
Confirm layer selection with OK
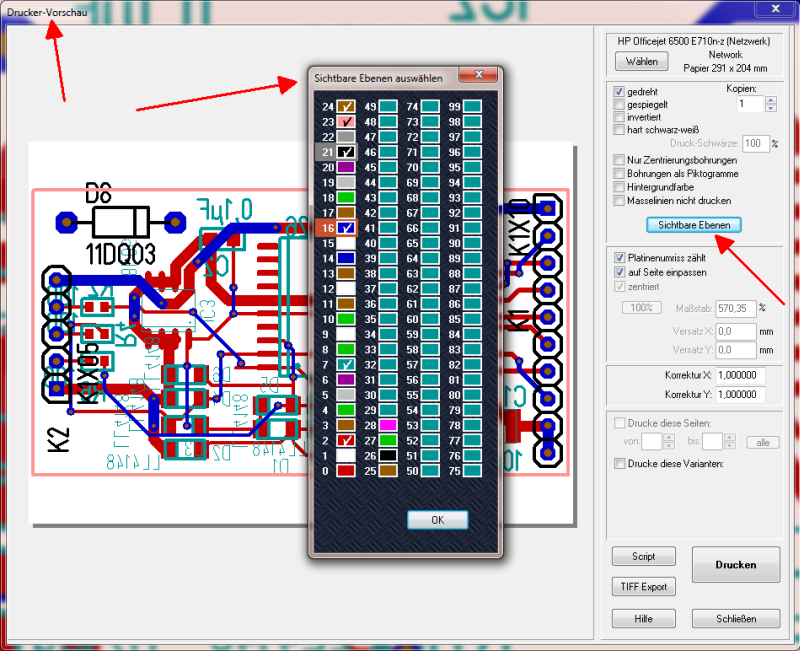(x=437, y=520)
